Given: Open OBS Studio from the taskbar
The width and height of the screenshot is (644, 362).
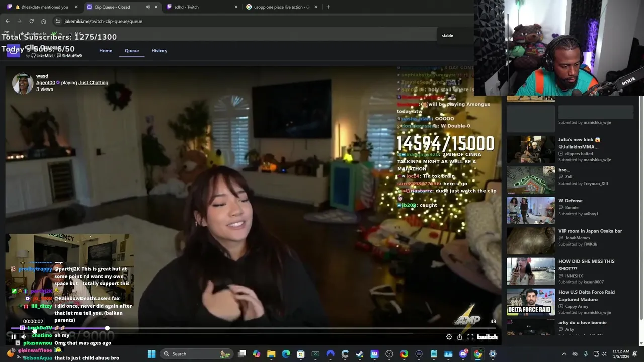Looking at the screenshot, I should [389, 354].
